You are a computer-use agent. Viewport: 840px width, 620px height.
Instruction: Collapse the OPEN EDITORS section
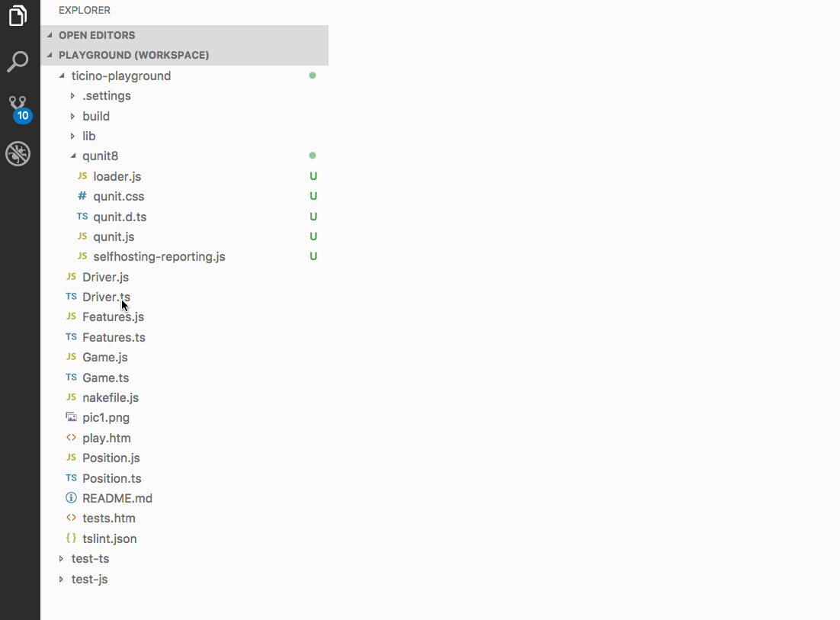click(49, 35)
